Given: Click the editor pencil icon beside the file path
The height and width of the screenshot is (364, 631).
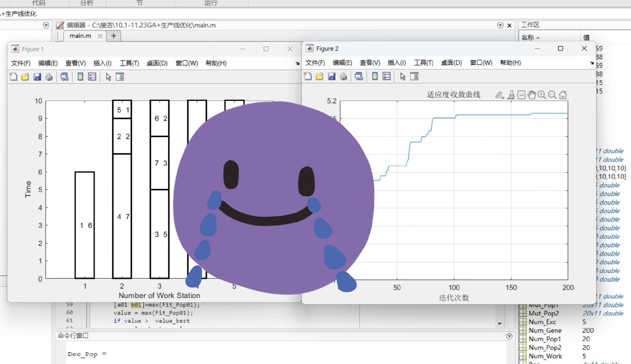Looking at the screenshot, I should (x=60, y=25).
